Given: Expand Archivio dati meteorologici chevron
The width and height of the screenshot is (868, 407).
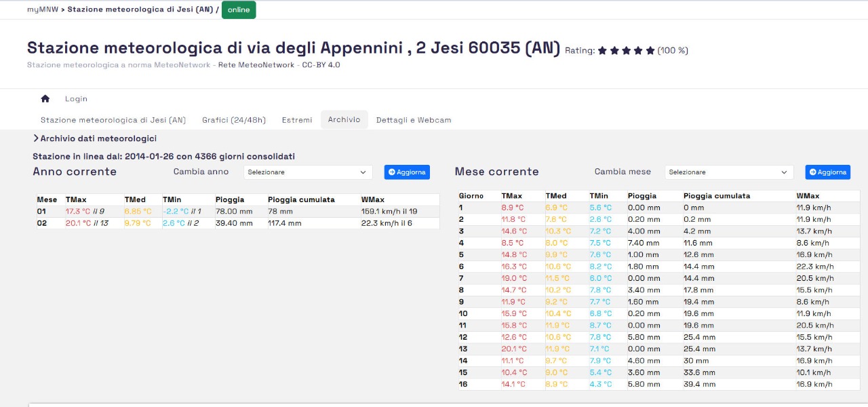Looking at the screenshot, I should tap(36, 138).
